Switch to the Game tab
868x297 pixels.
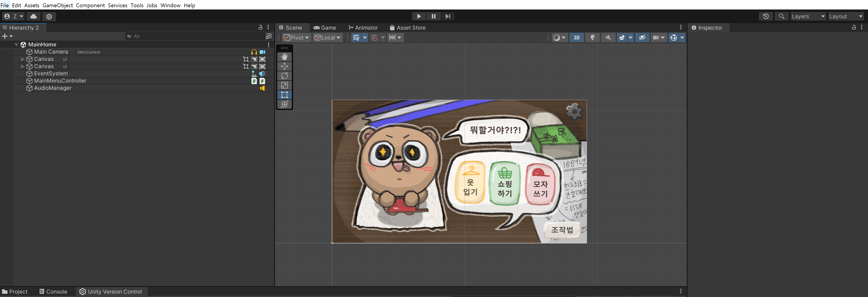325,28
